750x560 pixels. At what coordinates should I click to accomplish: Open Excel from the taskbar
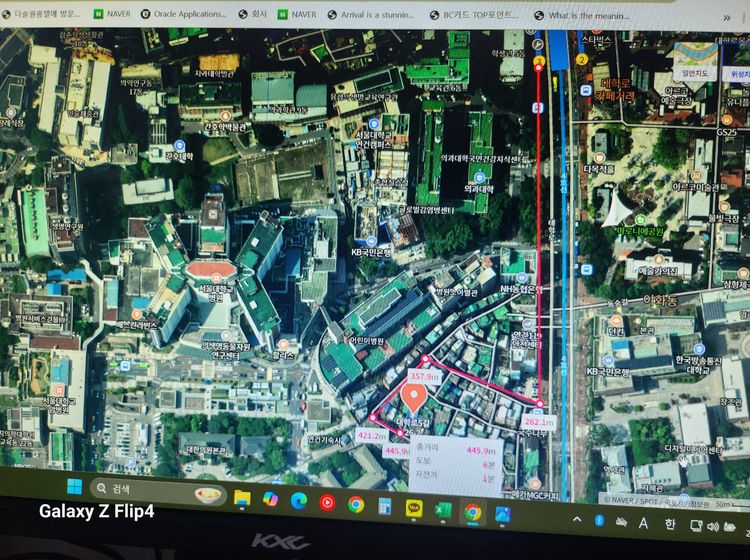point(443,510)
